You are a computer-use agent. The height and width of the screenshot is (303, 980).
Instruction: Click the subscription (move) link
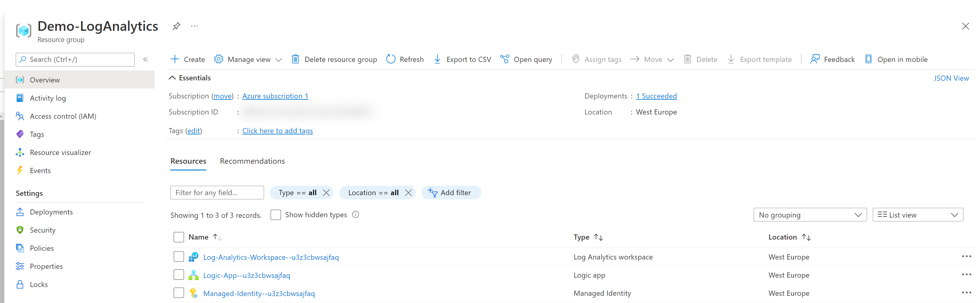tap(222, 96)
